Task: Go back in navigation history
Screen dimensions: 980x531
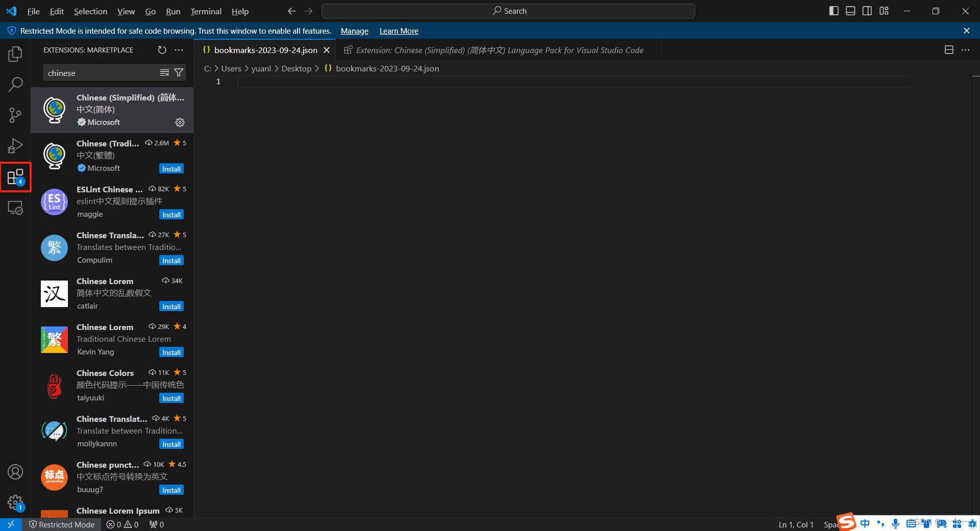Action: click(x=291, y=11)
